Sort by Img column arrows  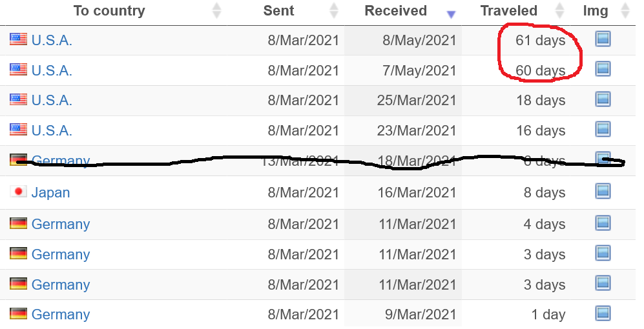(625, 11)
